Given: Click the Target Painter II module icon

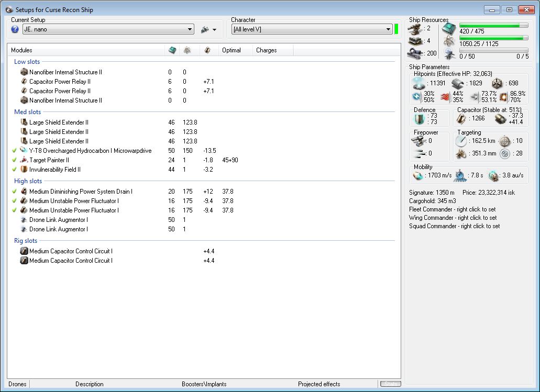Looking at the screenshot, I should coord(24,160).
